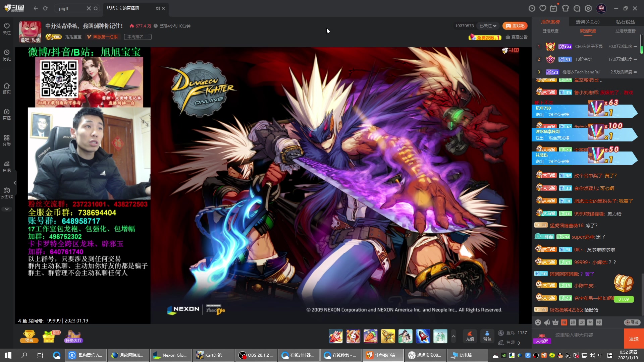
Task: Select 周活跃度 sub-tab
Action: click(x=588, y=31)
